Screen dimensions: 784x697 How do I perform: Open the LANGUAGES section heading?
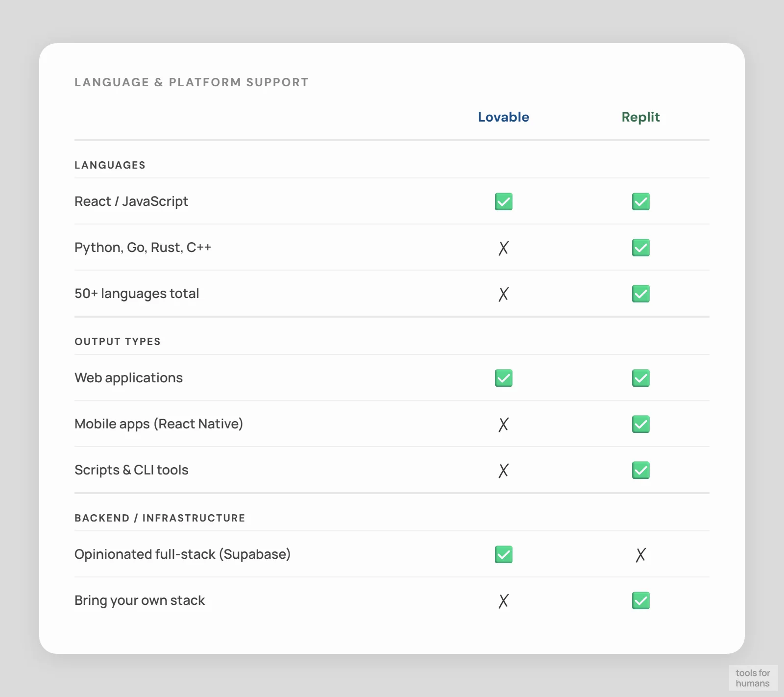click(x=110, y=165)
